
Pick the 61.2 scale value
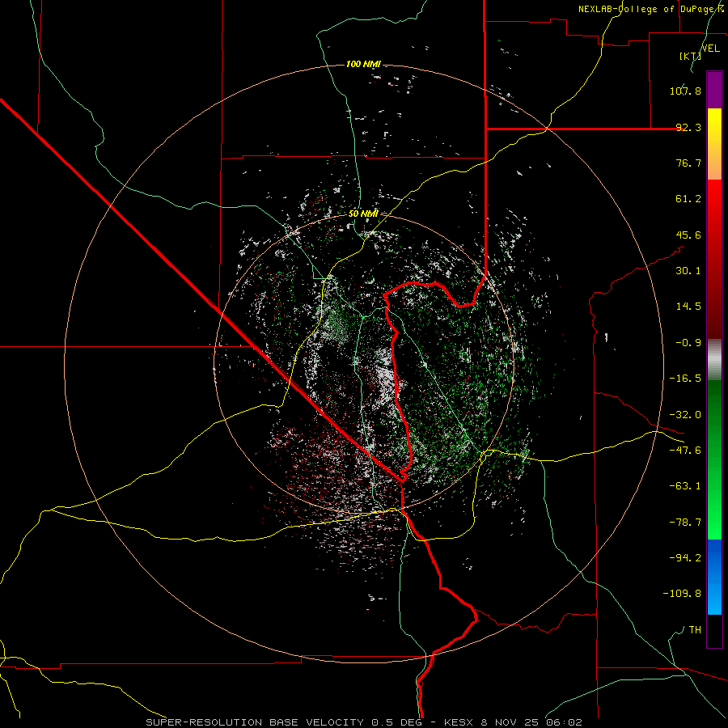688,199
